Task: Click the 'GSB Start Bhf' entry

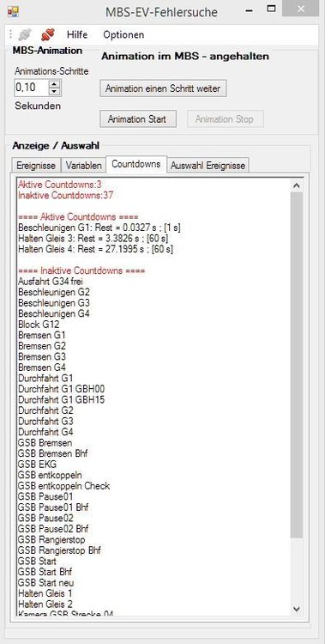Action: point(45,572)
